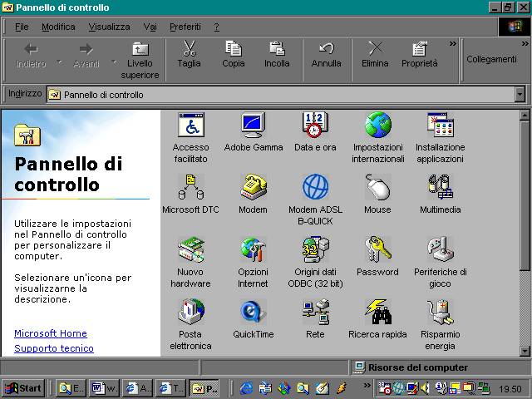The width and height of the screenshot is (532, 399).
Task: Follow the Supporto tecnico link
Action: [x=54, y=348]
